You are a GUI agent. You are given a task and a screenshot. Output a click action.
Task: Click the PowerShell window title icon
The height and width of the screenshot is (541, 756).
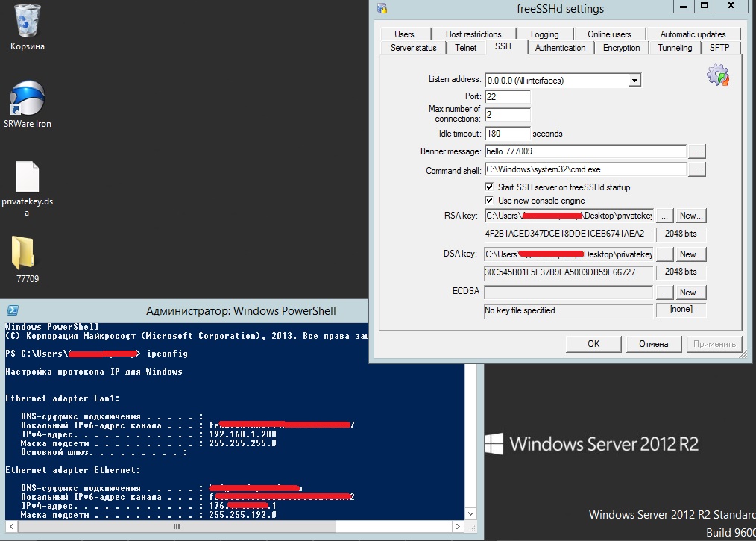[x=12, y=310]
